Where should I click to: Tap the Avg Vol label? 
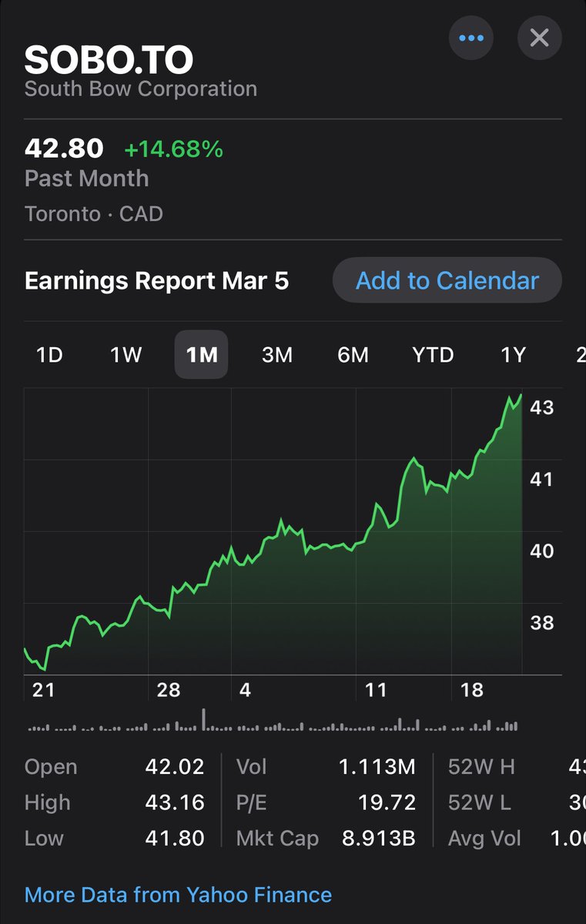pos(484,838)
